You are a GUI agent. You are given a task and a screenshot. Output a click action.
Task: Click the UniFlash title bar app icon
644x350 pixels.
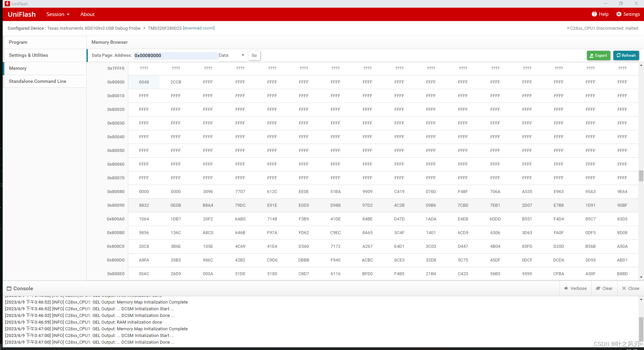(x=7, y=4)
